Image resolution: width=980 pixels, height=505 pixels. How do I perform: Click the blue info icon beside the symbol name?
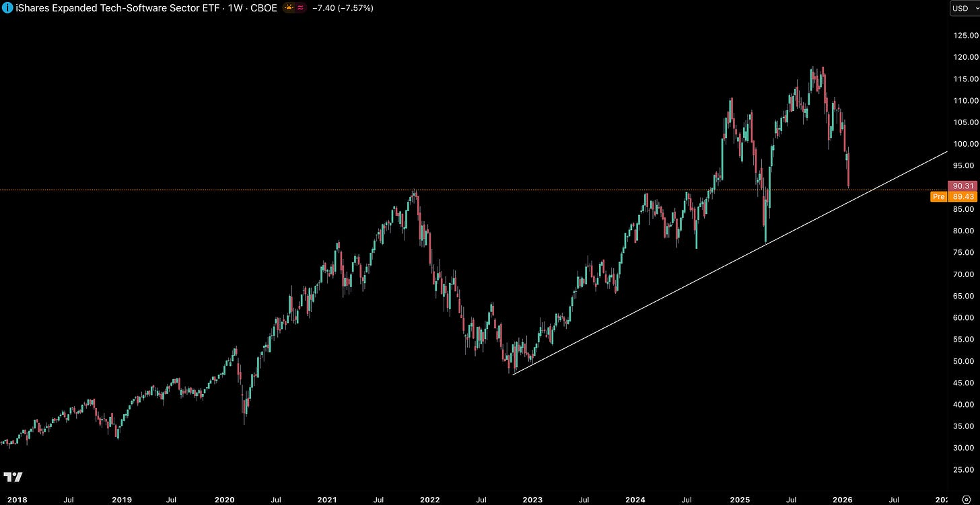tap(7, 8)
